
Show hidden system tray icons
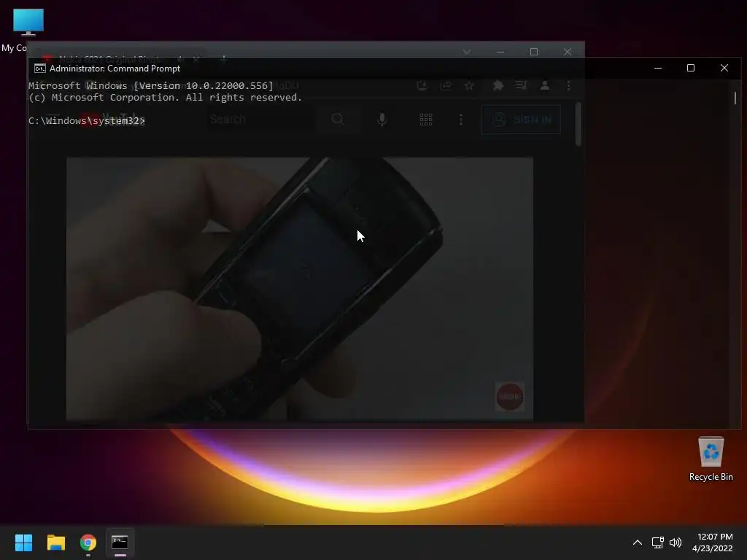pyautogui.click(x=637, y=542)
